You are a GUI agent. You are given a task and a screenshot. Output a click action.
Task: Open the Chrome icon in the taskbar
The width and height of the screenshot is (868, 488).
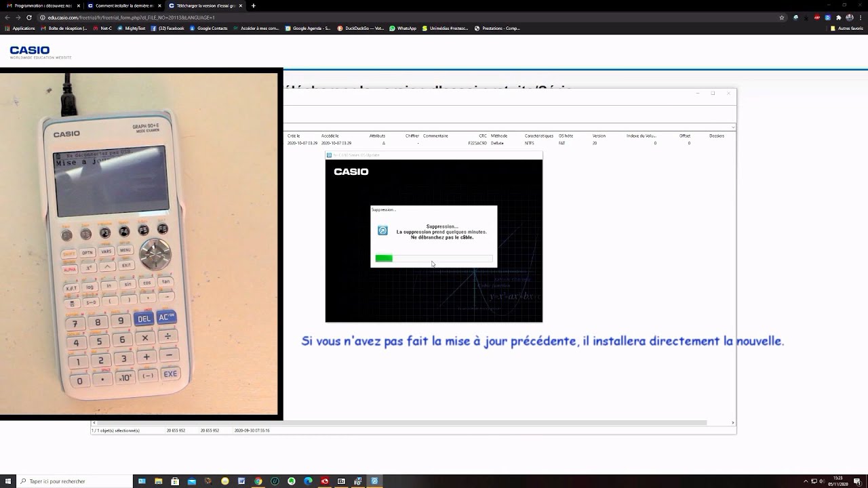(x=258, y=481)
